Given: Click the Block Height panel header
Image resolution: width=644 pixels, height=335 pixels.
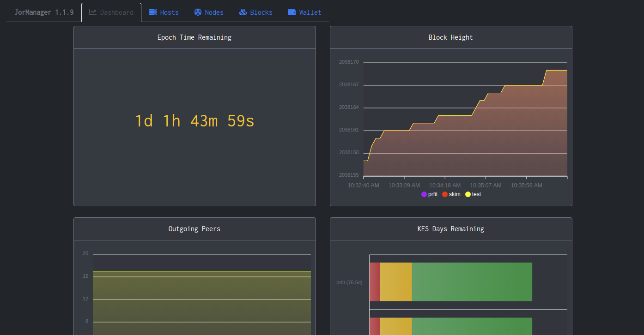Looking at the screenshot, I should click(450, 37).
